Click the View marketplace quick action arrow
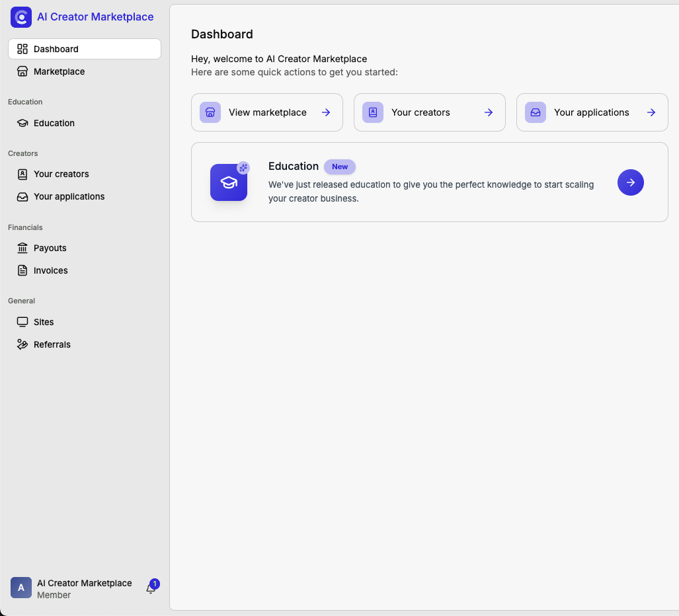 [x=326, y=112]
